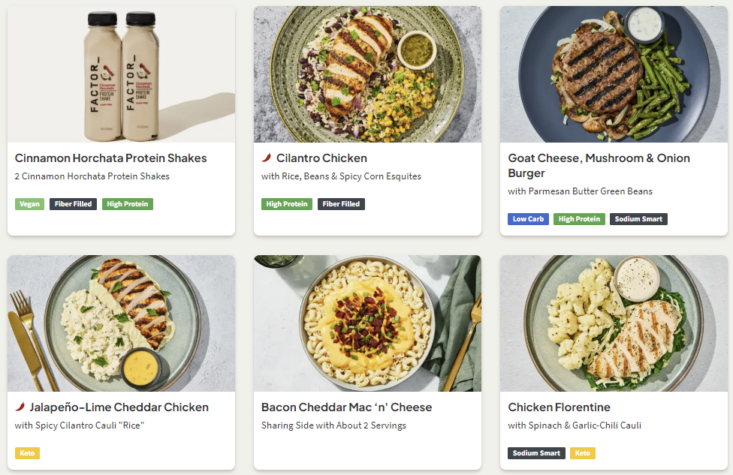Select the Jalapeño-Lime Cheddar Chicken image
Viewport: 733px width, 475px height.
click(x=121, y=323)
